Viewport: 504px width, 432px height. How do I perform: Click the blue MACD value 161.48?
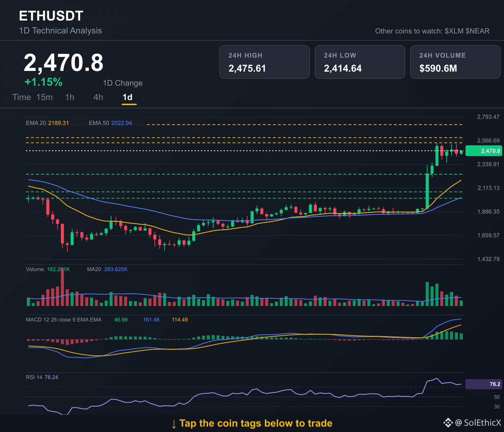[151, 320]
